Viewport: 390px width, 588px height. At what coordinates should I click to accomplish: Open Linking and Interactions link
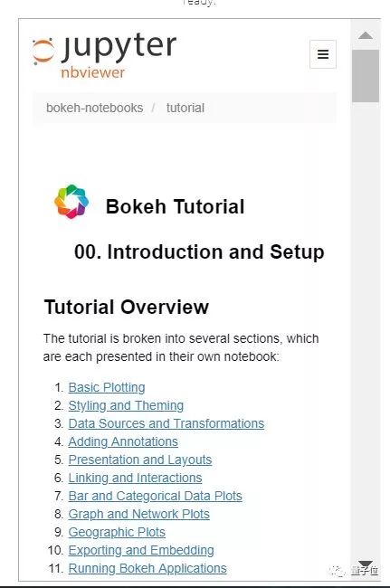(x=135, y=478)
